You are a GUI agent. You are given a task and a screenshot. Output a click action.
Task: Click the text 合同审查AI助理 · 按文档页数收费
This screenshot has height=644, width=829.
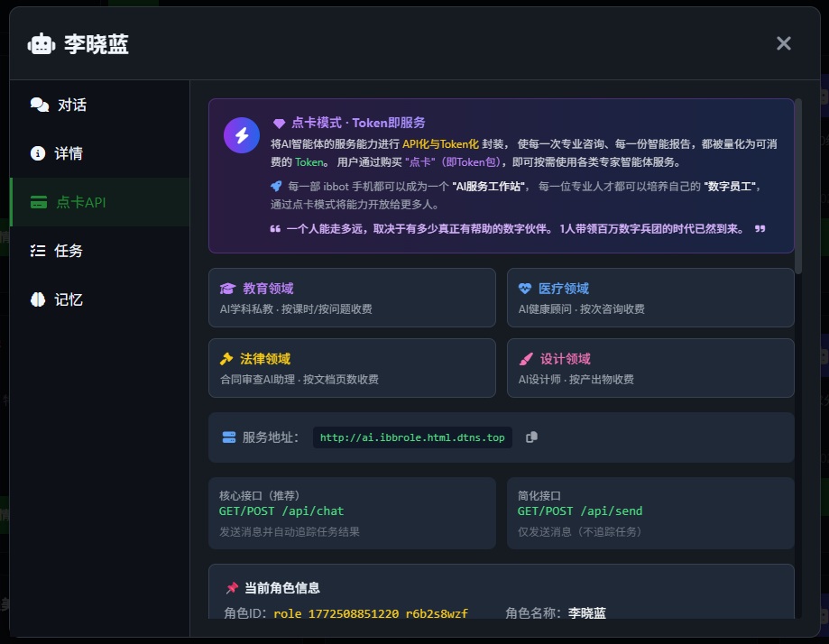(299, 380)
